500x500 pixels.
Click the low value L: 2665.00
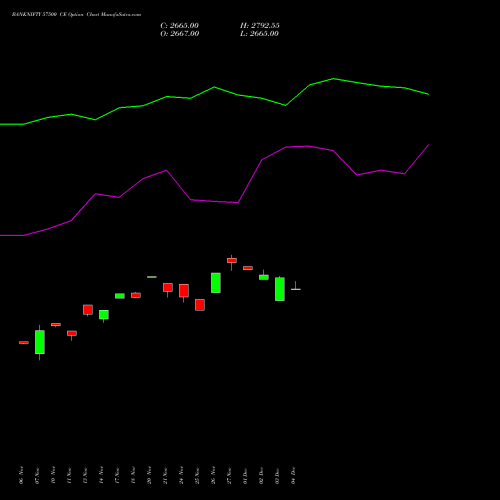coord(259,34)
